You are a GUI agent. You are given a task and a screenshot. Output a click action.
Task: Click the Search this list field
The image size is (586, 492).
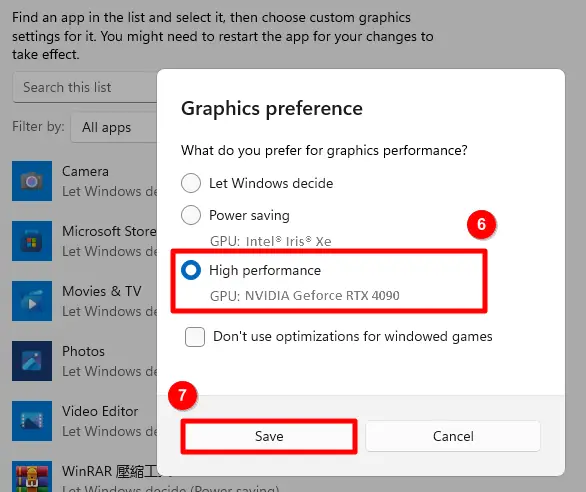click(85, 87)
